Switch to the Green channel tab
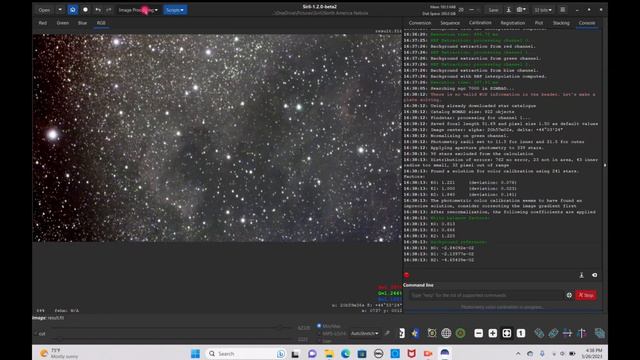 pos(62,23)
